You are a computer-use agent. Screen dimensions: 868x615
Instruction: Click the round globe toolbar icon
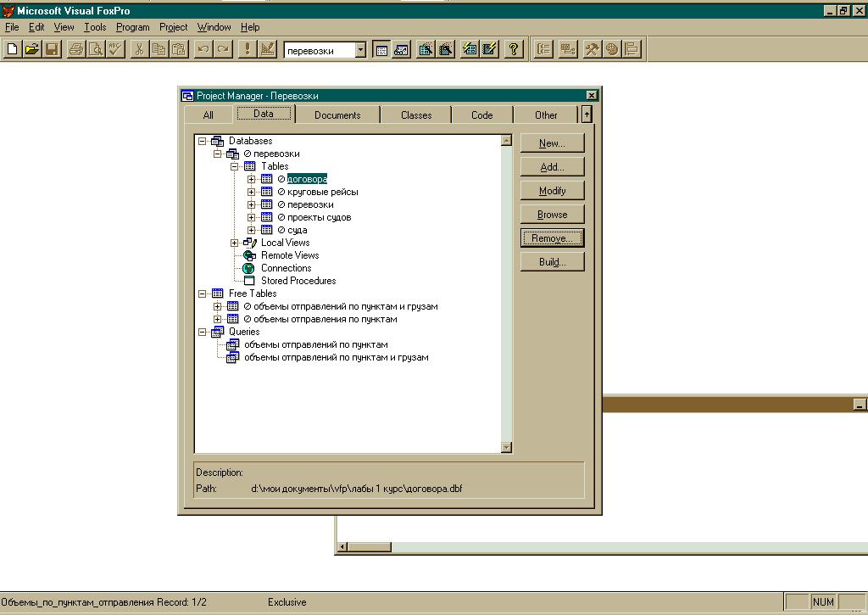(x=612, y=49)
